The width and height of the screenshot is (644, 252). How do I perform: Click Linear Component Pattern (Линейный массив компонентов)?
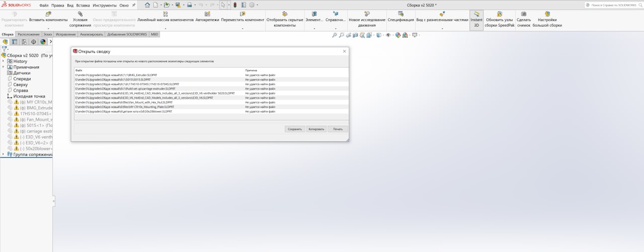(166, 18)
